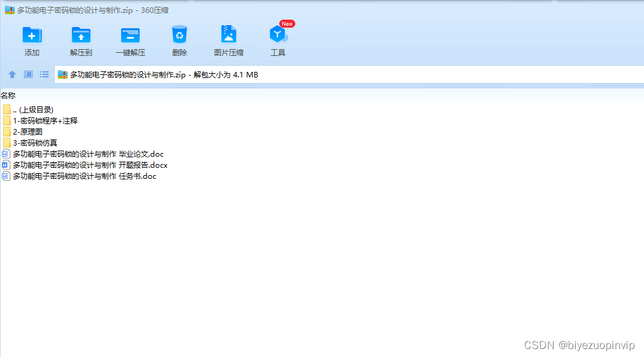The height and width of the screenshot is (357, 644).
Task: Click the document icon of 毕业论文.doc
Action: pyautogui.click(x=6, y=154)
